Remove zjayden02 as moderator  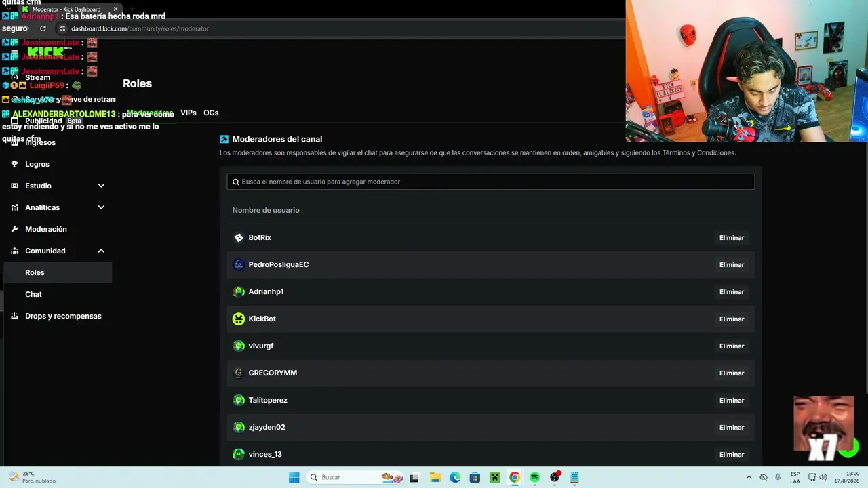[x=732, y=428]
